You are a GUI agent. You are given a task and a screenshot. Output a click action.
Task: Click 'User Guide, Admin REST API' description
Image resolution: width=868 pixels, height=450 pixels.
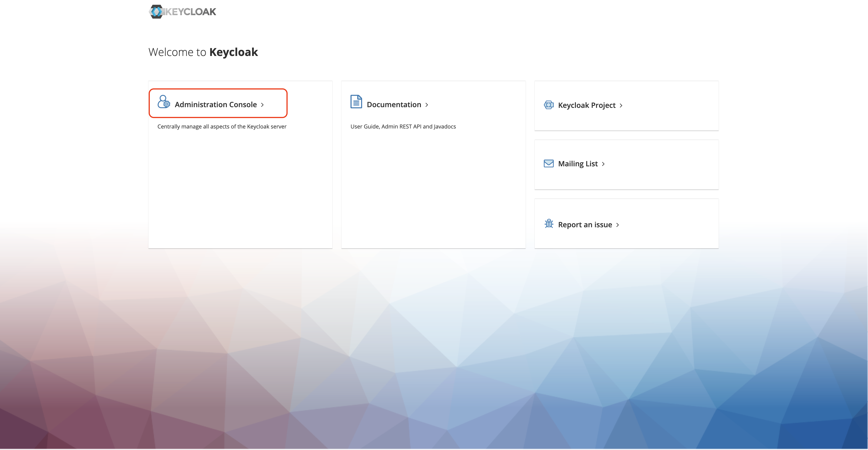[403, 126]
